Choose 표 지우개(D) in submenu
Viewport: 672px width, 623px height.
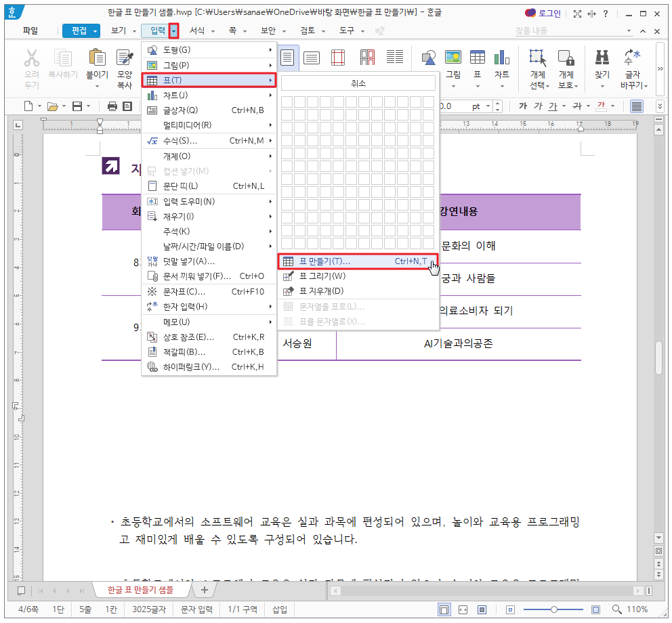(358, 291)
